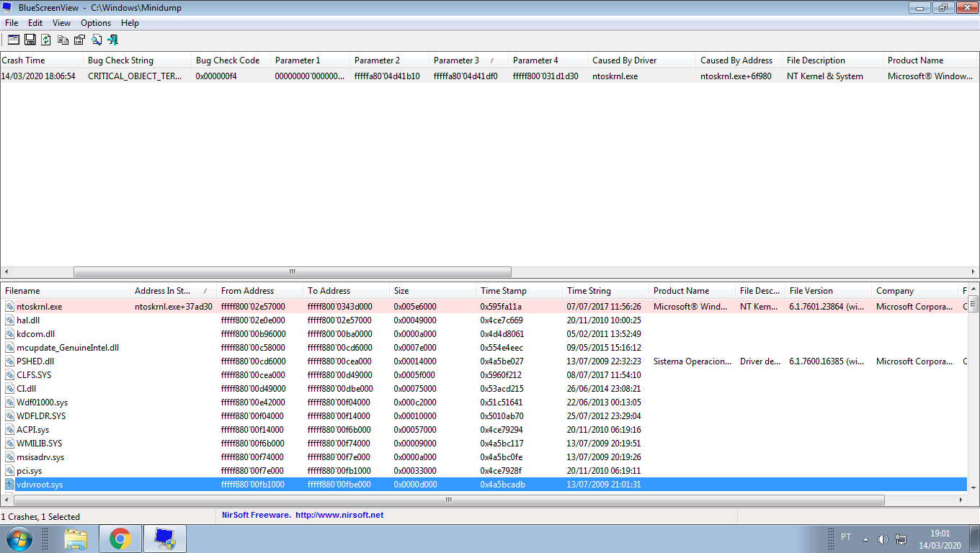Select WDFLDR.SYS file icon
This screenshot has height=553, width=980.
click(x=9, y=416)
